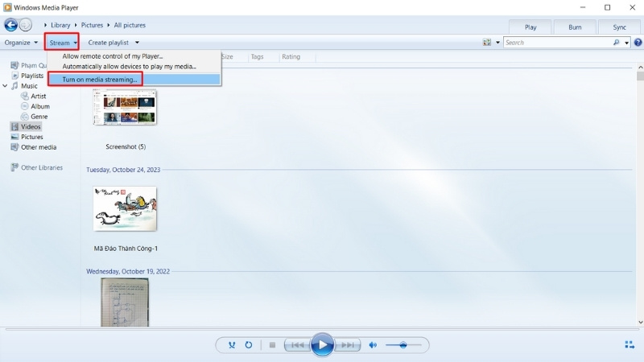The height and width of the screenshot is (362, 644).
Task: Open Album under Music
Action: pos(40,106)
